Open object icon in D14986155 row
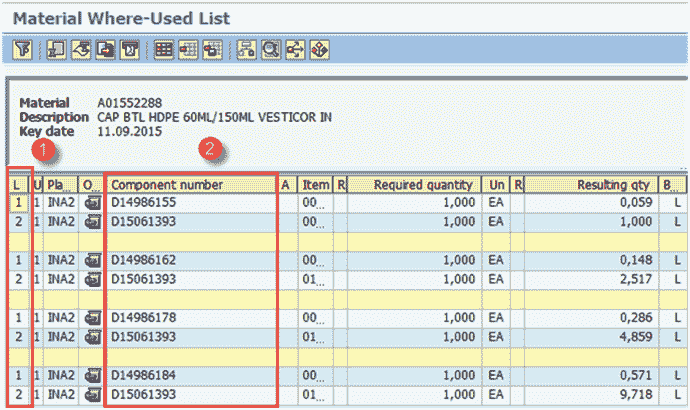 pyautogui.click(x=92, y=203)
